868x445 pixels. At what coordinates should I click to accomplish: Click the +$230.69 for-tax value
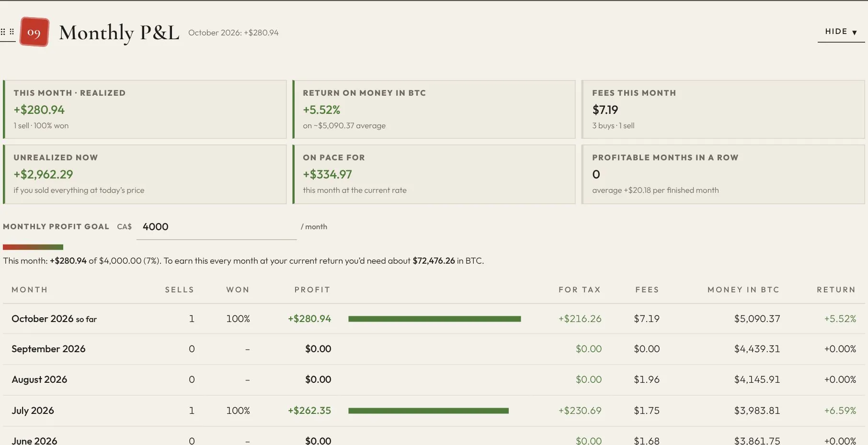point(580,411)
